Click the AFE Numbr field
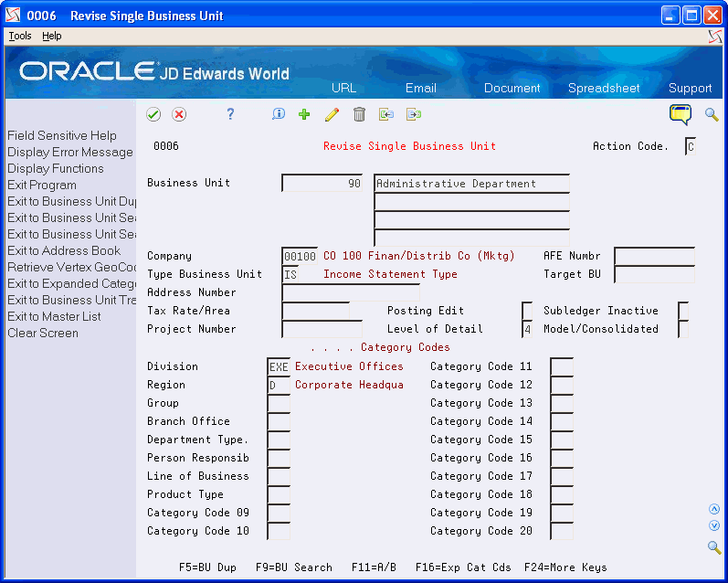 point(655,256)
